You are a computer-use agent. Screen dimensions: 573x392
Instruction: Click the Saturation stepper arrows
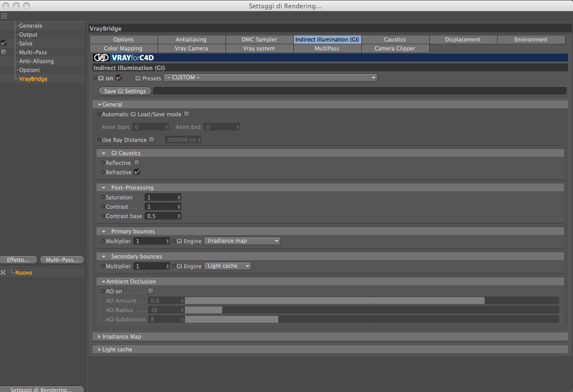pyautogui.click(x=179, y=197)
